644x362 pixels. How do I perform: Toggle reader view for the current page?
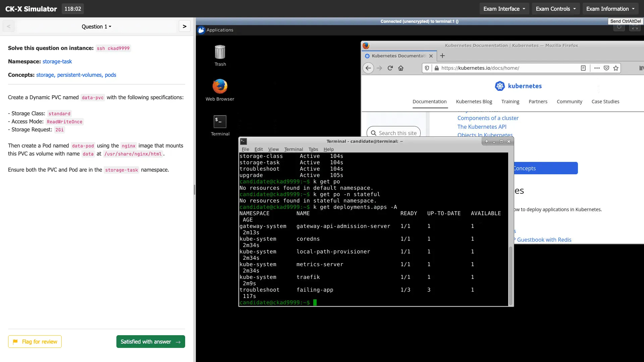tap(583, 68)
